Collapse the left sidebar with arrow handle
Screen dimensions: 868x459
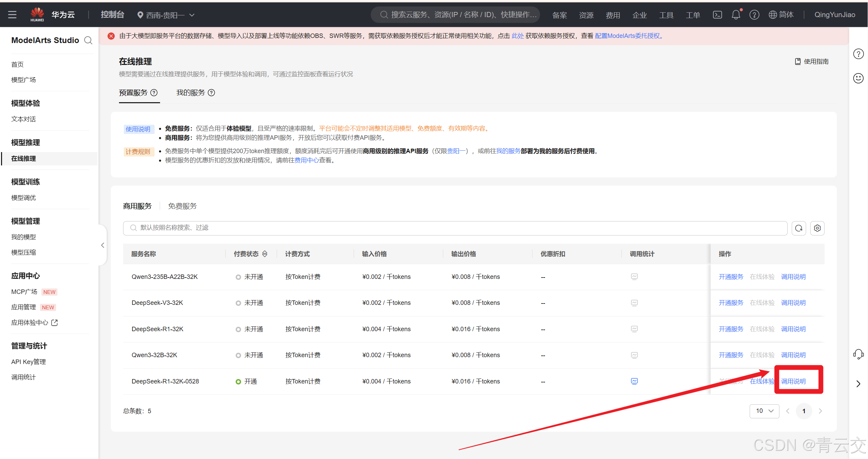coord(103,245)
